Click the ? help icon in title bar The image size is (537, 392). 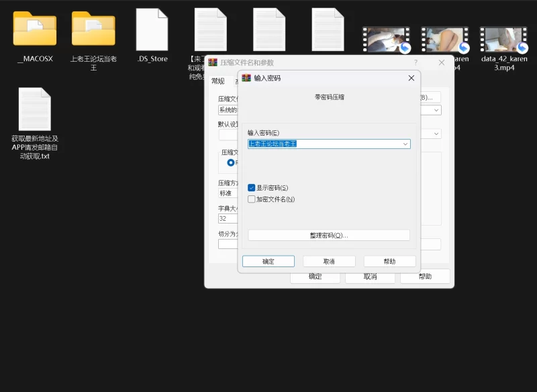[416, 62]
